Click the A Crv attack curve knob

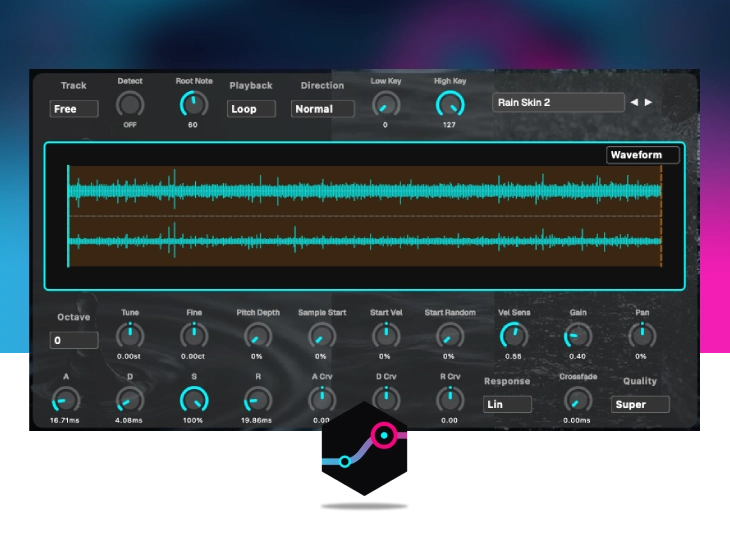coord(322,399)
